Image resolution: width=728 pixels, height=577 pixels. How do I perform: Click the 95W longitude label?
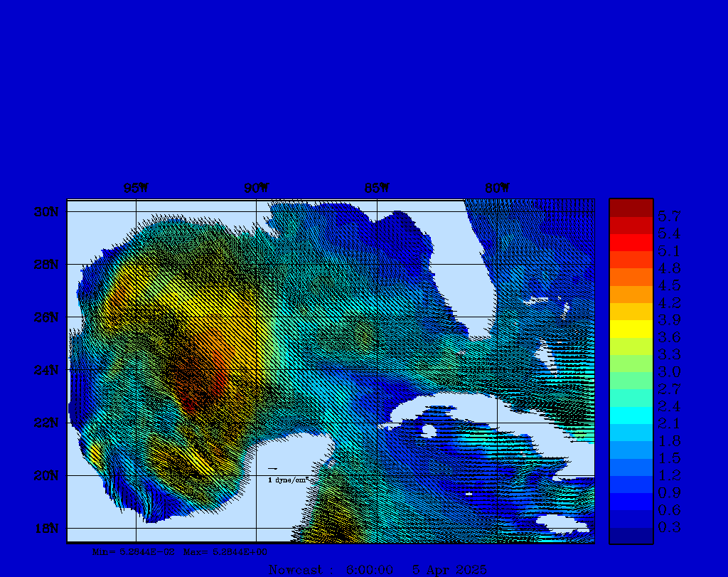(x=136, y=188)
